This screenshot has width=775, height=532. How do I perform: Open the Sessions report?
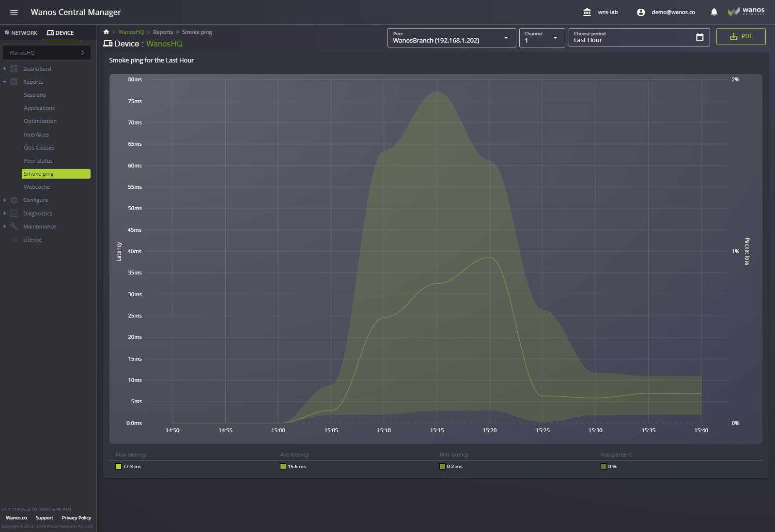click(x=35, y=95)
